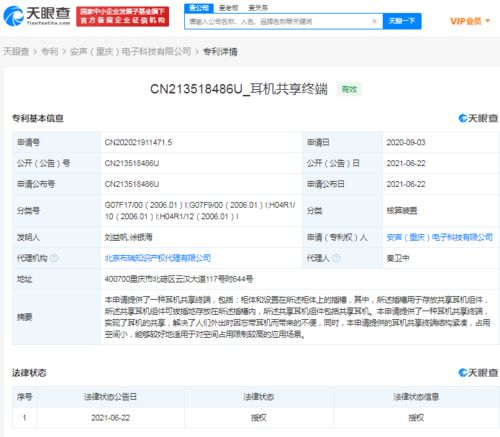Click the help icon beside 代理机构
Screen dimensions: 500x437
[54, 258]
